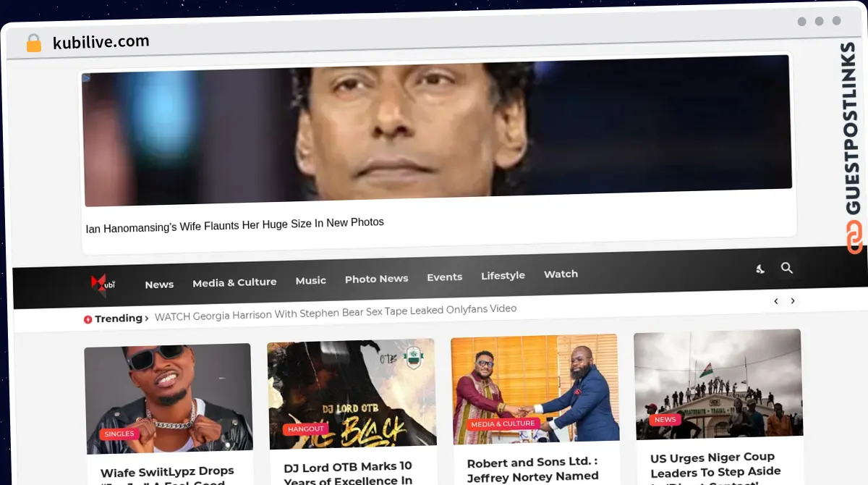Viewport: 868px width, 485px height.
Task: Open the DJ Lord OTB Marks 10 Years title
Action: [349, 473]
